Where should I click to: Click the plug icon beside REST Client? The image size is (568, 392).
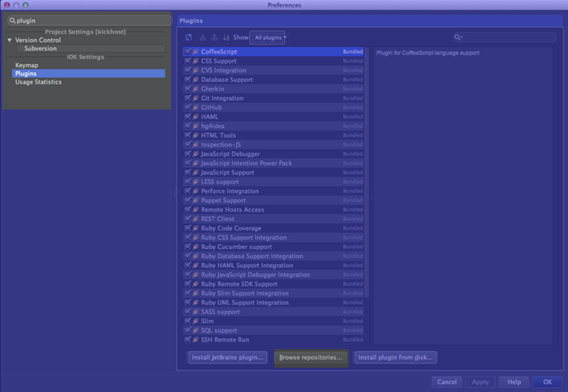click(196, 219)
